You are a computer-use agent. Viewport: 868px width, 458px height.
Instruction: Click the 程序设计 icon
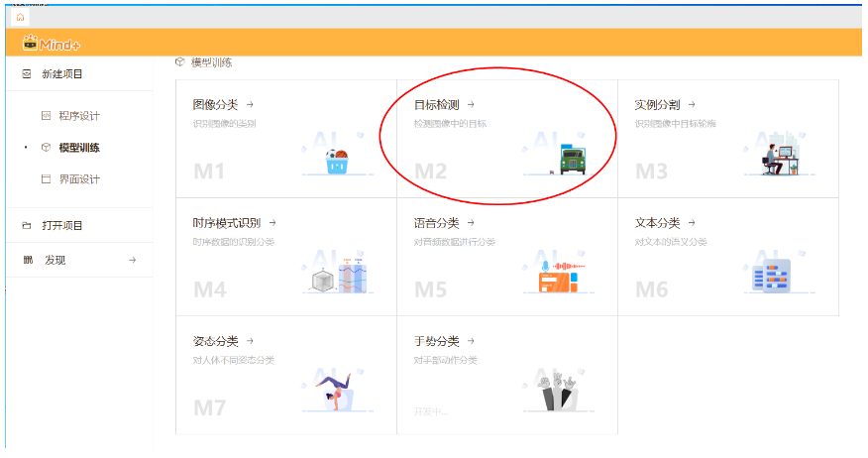pos(46,116)
